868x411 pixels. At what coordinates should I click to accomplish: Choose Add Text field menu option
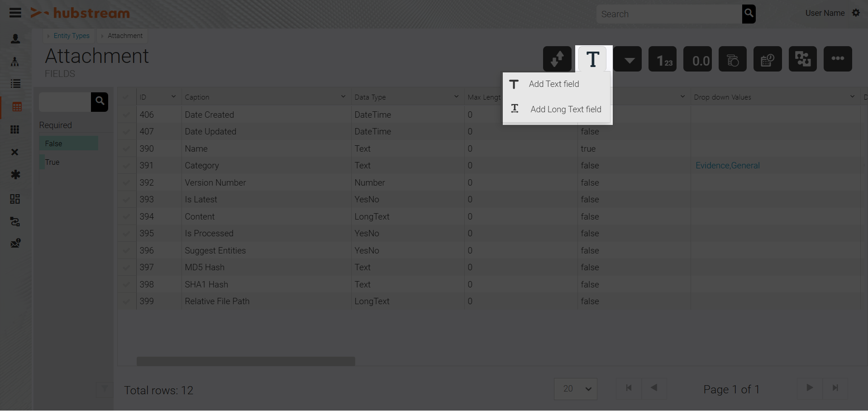(554, 84)
